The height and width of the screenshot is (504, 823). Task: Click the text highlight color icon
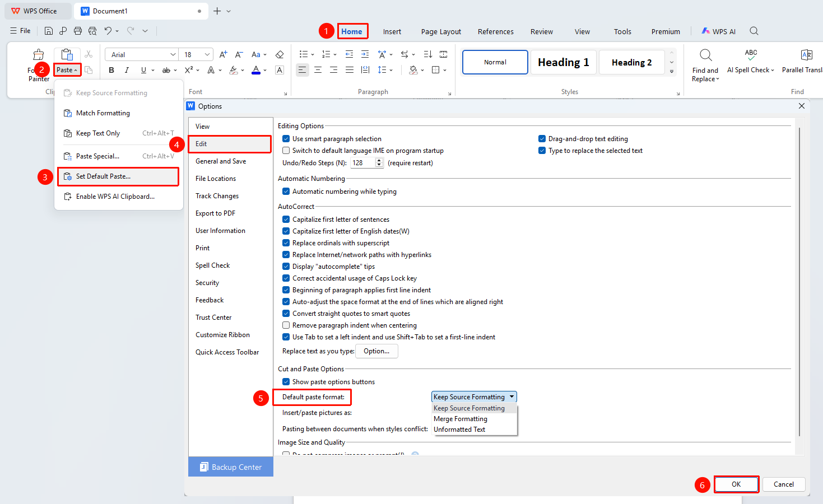coord(234,70)
